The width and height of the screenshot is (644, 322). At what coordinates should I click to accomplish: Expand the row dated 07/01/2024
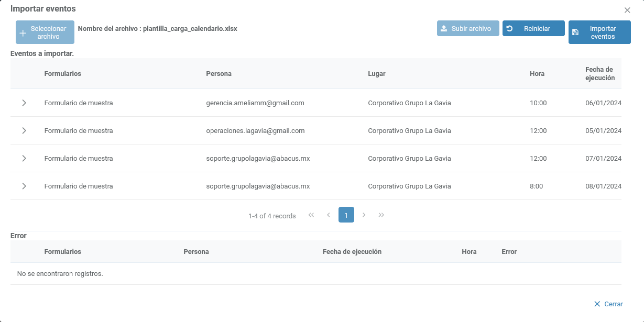[24, 159]
